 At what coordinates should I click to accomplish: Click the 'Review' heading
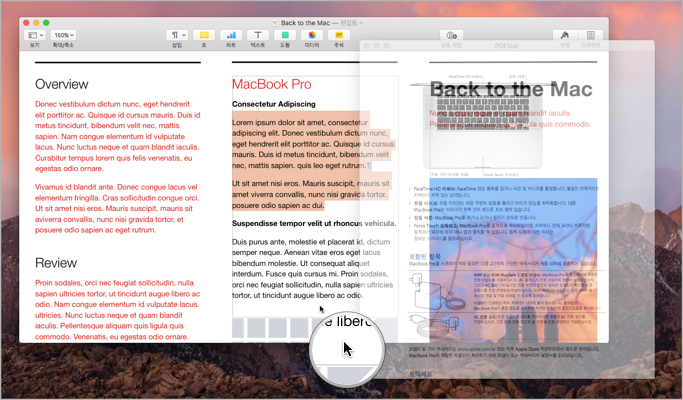tap(56, 263)
